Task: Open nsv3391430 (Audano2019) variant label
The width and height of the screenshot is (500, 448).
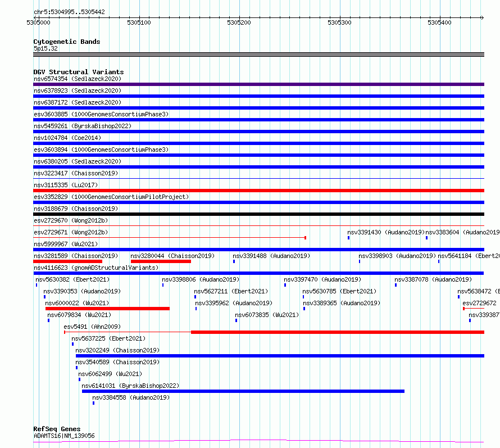Action: (x=386, y=232)
